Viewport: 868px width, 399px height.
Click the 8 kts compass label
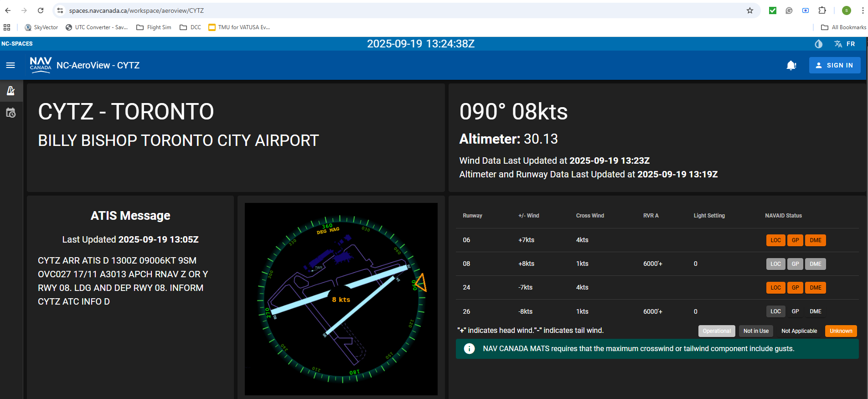point(341,300)
